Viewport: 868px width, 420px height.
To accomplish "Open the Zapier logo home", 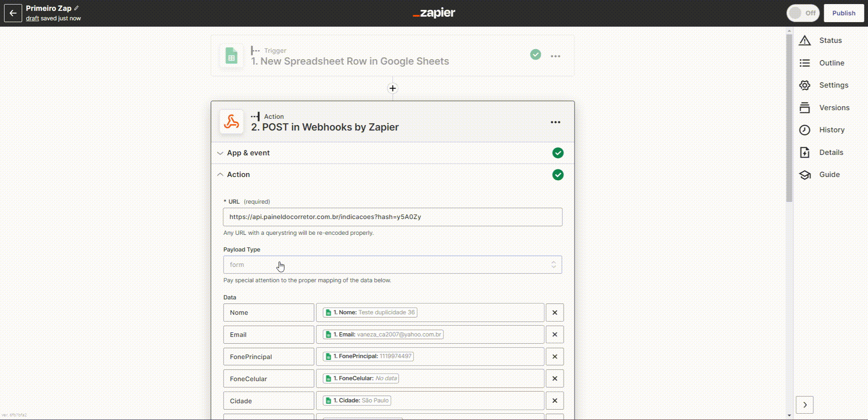I will [434, 13].
